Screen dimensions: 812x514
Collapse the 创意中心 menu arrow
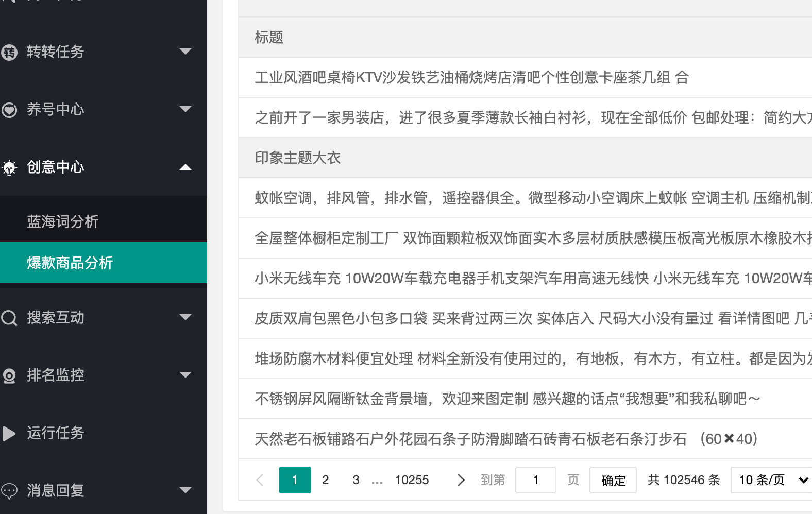[185, 167]
